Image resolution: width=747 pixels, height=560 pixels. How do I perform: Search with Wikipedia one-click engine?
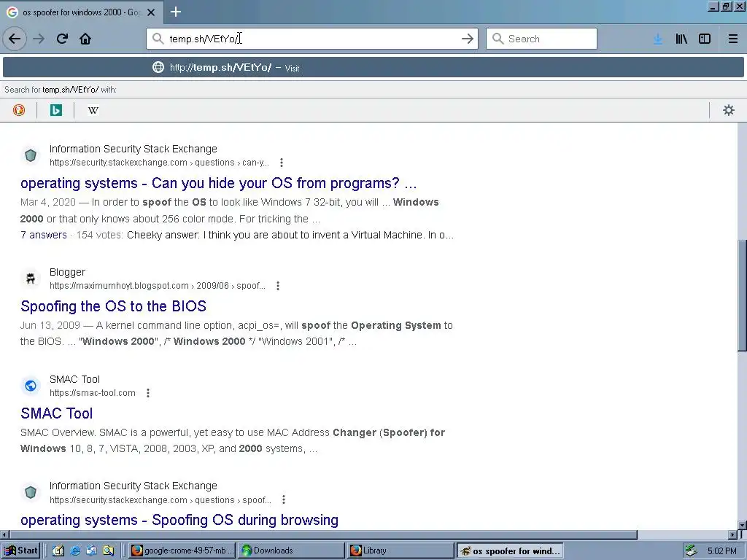pyautogui.click(x=93, y=110)
